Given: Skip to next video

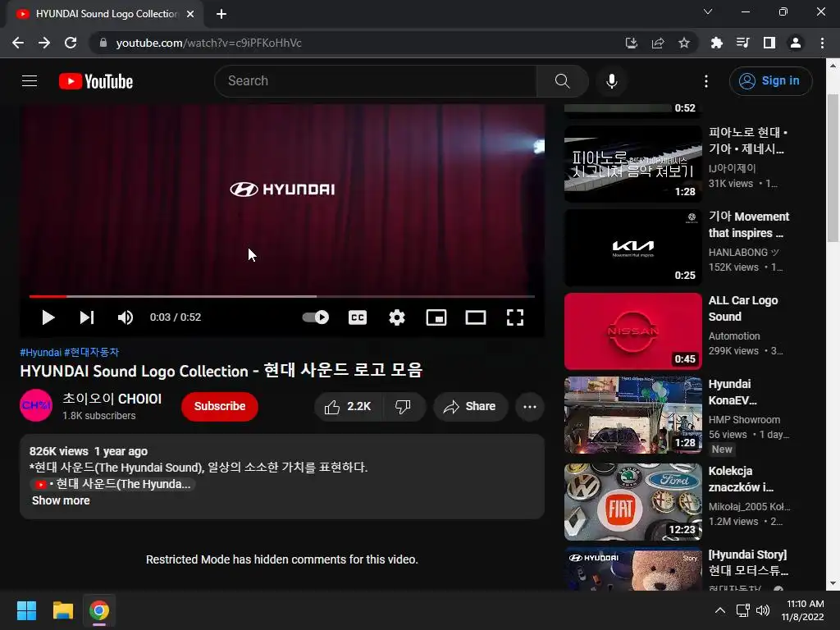Looking at the screenshot, I should [x=87, y=317].
